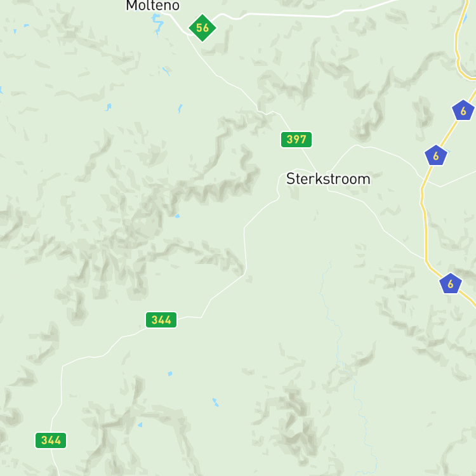This screenshot has width=476, height=476.
Task: Click the 344 shield closest to Sterkstroom
Action: (x=161, y=320)
